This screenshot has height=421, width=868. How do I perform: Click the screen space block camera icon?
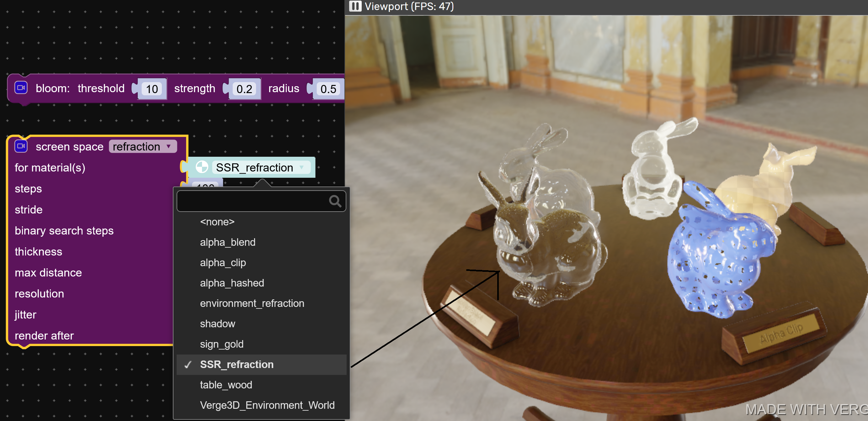(21, 146)
